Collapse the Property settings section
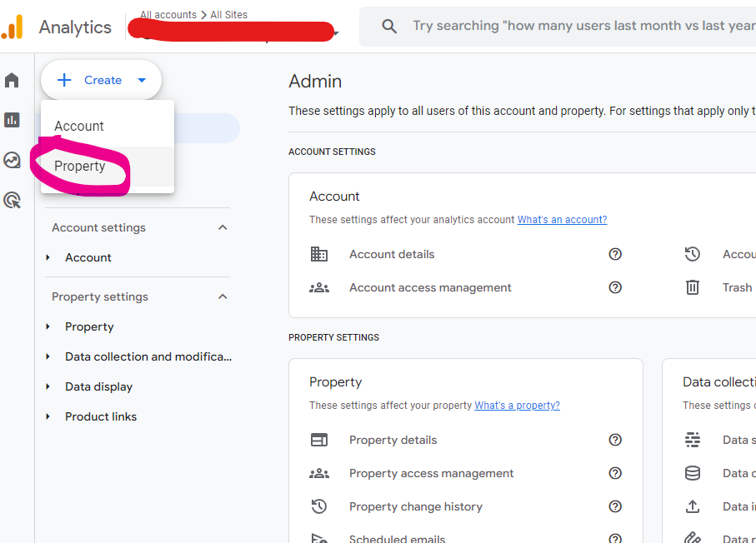 click(x=223, y=296)
